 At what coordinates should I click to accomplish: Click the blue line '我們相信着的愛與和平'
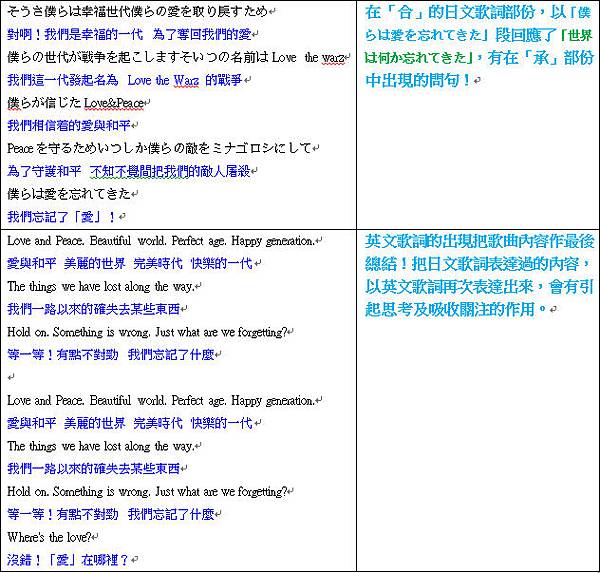[x=69, y=125]
